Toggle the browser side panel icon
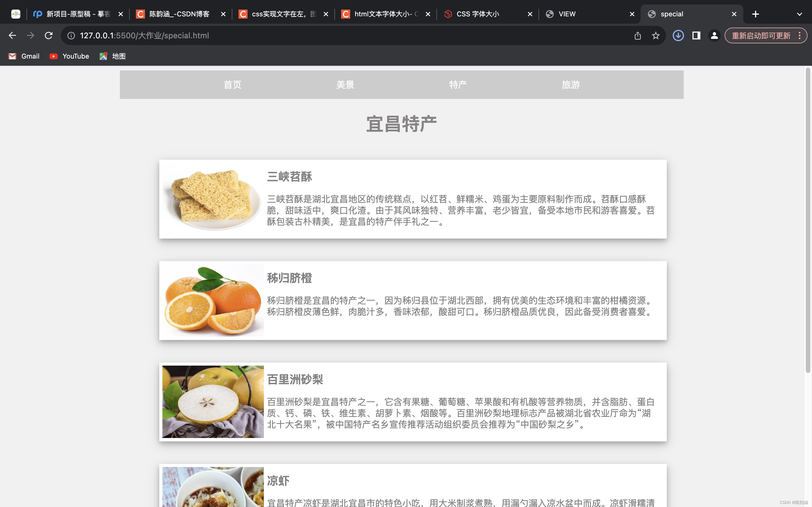 696,35
